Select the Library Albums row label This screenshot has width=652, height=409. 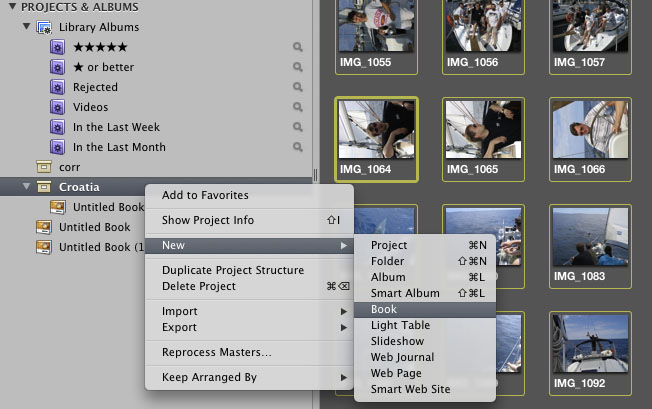pyautogui.click(x=99, y=27)
